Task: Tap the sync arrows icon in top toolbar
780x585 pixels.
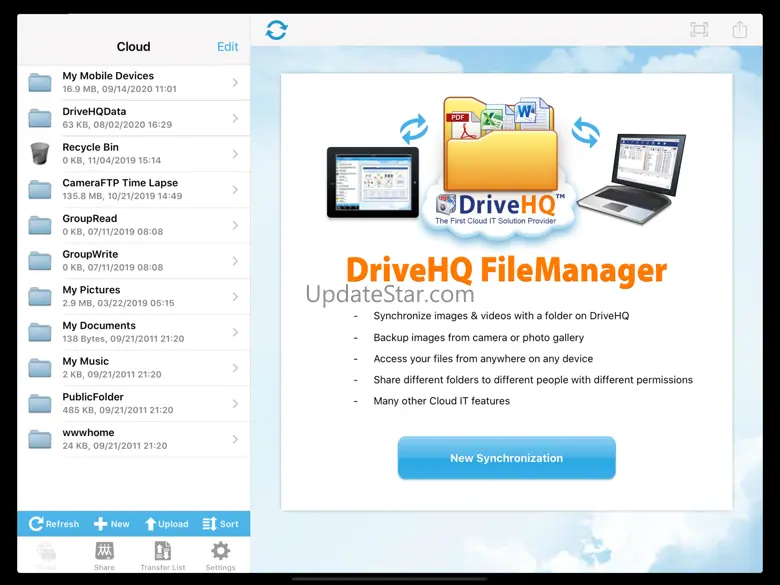Action: pos(276,30)
